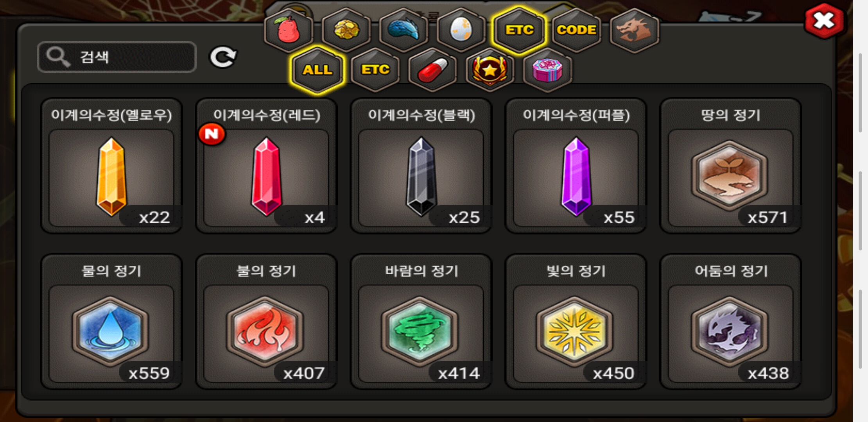The image size is (868, 422).
Task: Click the 검색 search input field
Action: click(x=117, y=57)
